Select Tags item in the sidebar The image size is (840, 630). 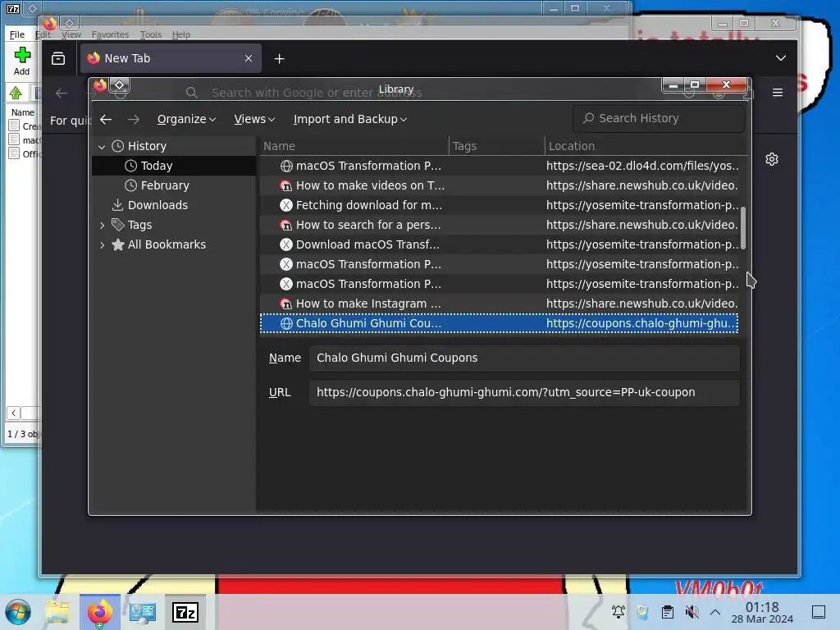click(x=139, y=225)
